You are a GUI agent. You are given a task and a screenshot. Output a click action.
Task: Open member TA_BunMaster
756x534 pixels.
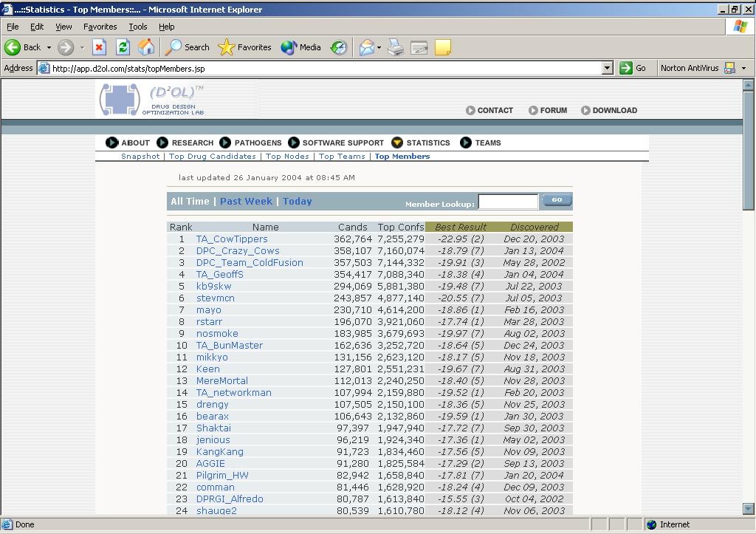(230, 346)
